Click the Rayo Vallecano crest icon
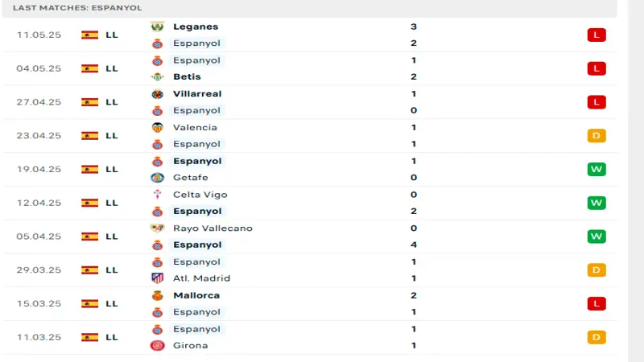This screenshot has height=362, width=644. 157,228
